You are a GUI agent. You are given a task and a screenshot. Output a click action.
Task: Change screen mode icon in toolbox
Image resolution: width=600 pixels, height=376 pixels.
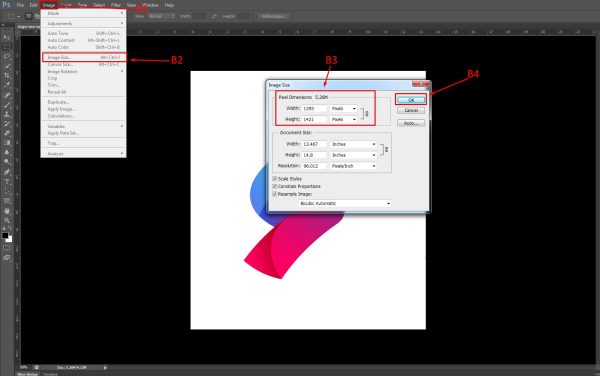coord(7,258)
